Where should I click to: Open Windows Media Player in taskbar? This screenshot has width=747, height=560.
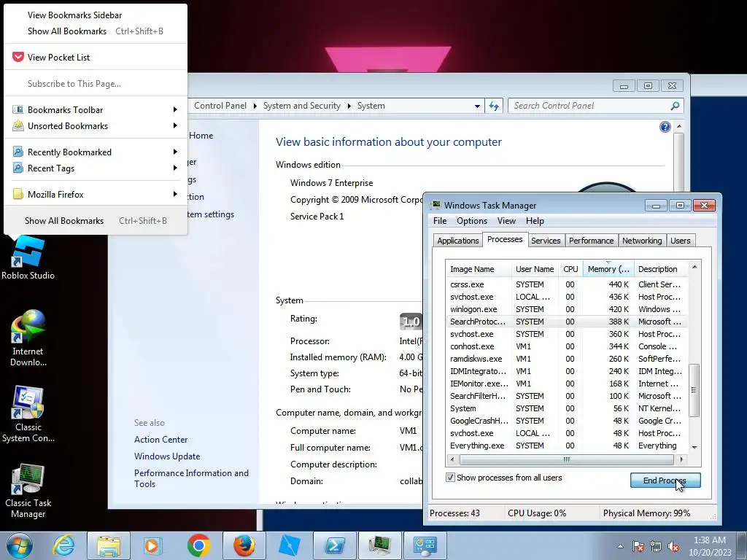point(152,545)
